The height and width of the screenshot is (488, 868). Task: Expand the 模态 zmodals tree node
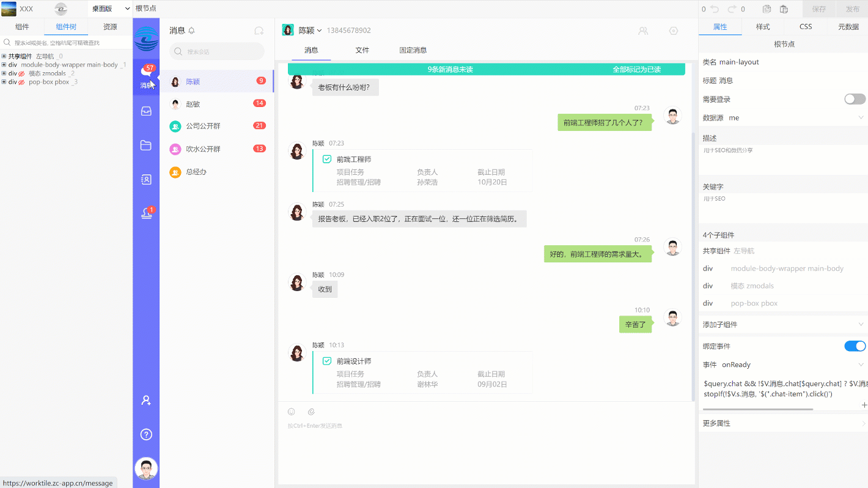4,73
